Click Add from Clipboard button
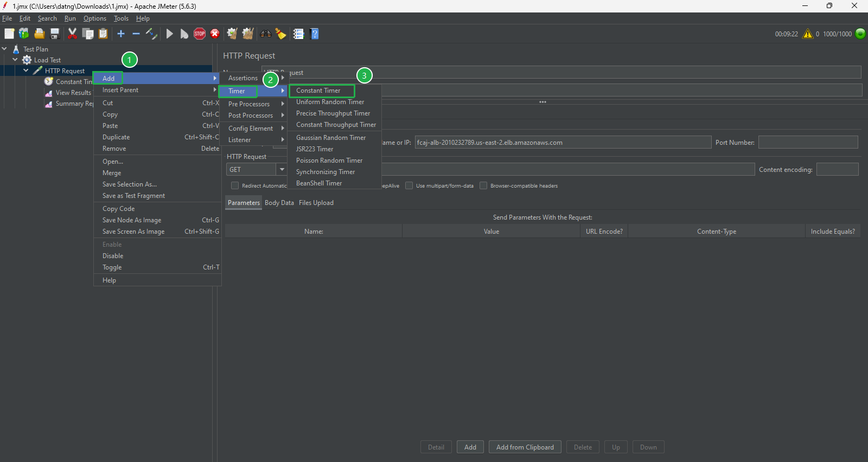The image size is (868, 462). point(525,447)
